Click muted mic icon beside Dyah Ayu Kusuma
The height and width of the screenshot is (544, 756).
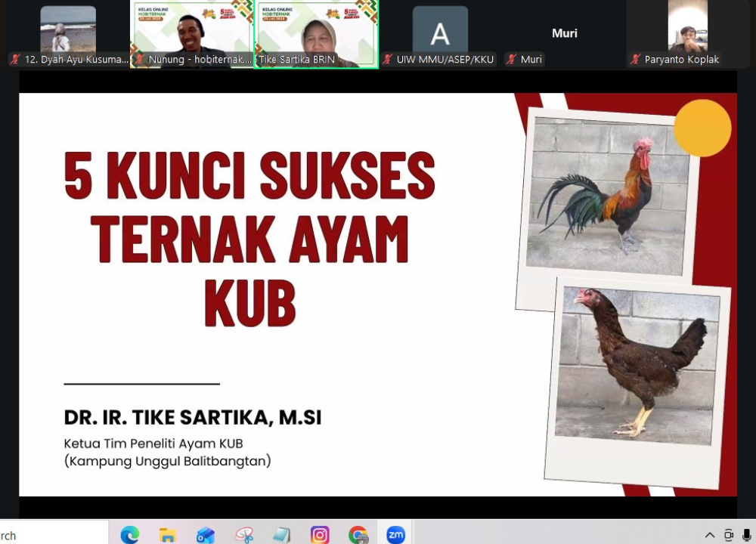(16, 59)
